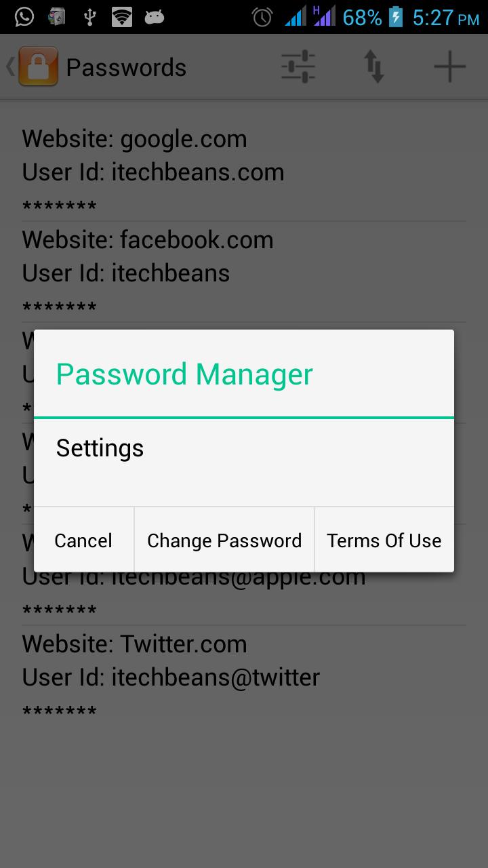The image size is (488, 868).
Task: Tap the USB connection status icon
Action: (x=89, y=17)
